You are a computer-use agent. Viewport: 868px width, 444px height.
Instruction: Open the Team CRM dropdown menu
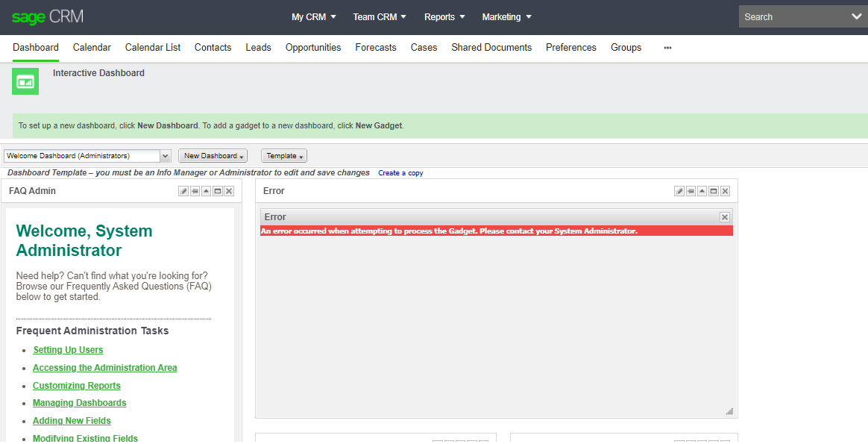[x=380, y=17]
